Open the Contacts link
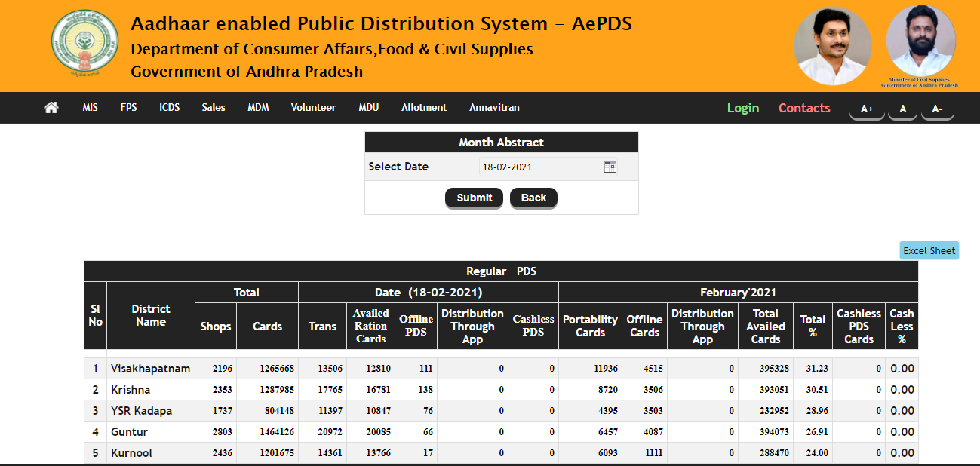 click(804, 108)
